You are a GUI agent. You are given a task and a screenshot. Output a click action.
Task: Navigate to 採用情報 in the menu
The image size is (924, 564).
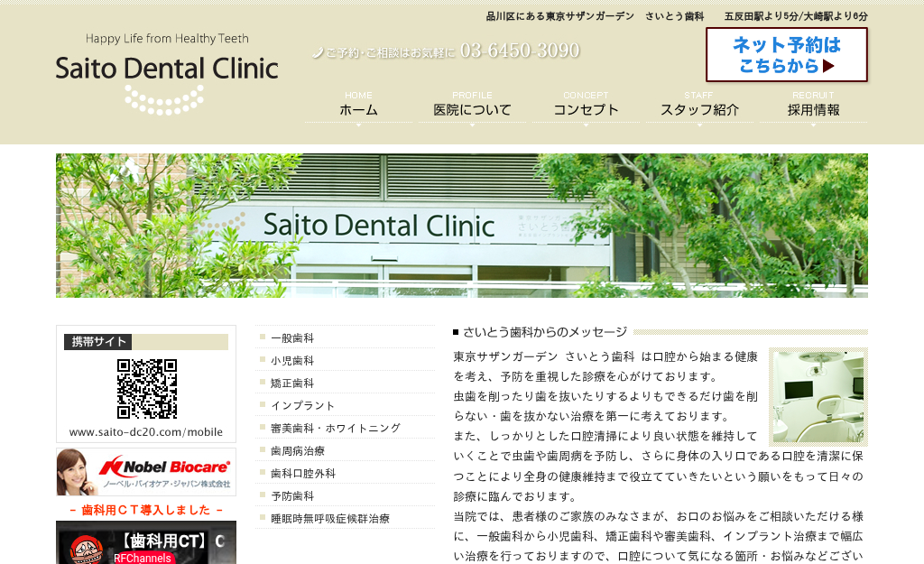click(813, 106)
